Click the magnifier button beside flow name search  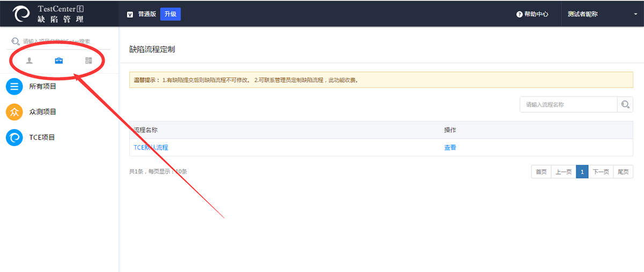point(625,105)
